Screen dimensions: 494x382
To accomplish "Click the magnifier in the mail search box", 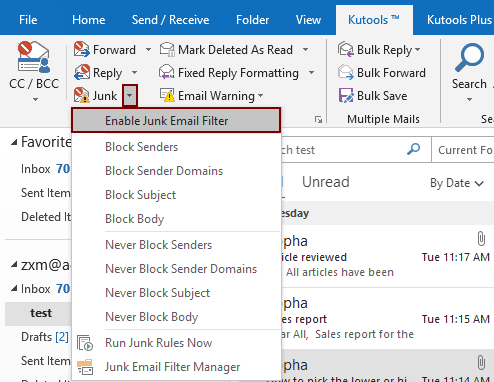I will point(413,149).
